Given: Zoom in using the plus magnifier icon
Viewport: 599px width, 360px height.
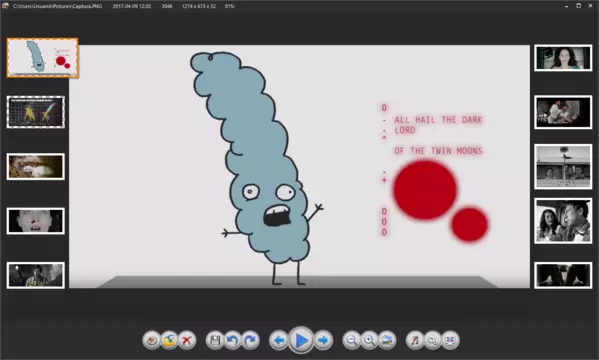Looking at the screenshot, I should click(369, 340).
